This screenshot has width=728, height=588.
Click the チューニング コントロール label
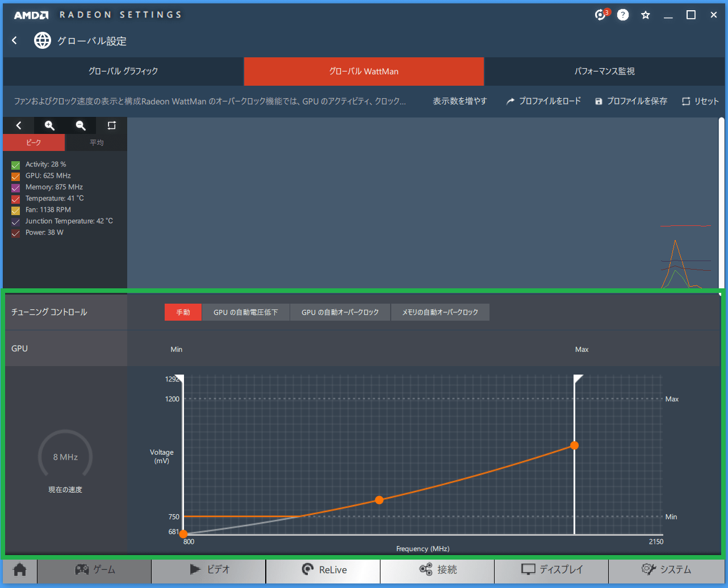coord(49,312)
